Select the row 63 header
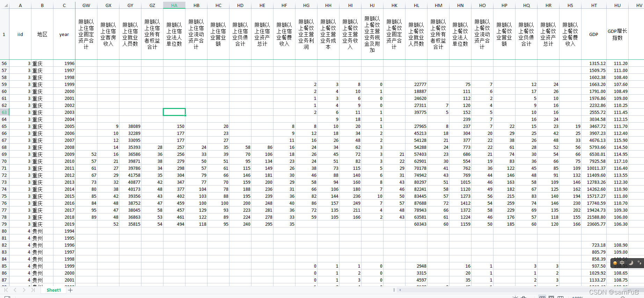 tap(4, 112)
